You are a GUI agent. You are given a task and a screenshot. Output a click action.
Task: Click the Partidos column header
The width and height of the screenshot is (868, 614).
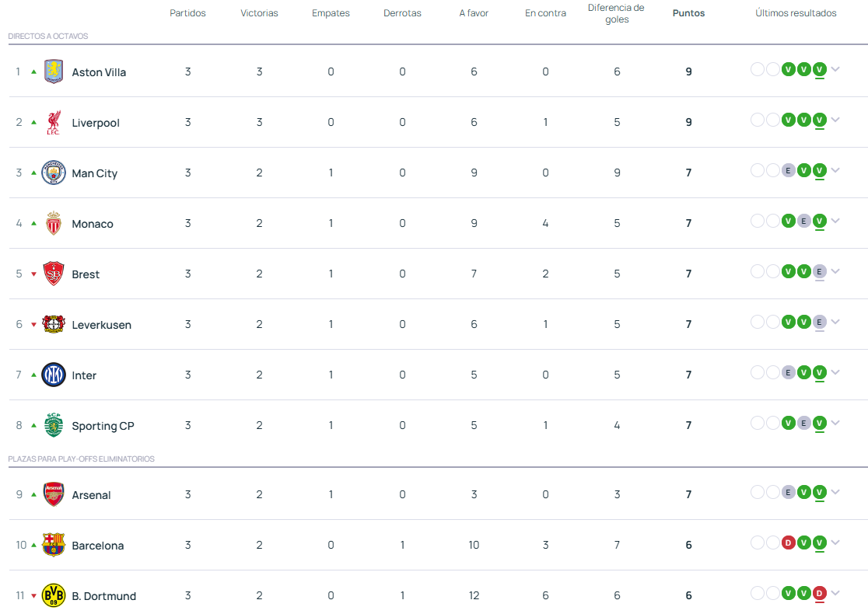187,13
